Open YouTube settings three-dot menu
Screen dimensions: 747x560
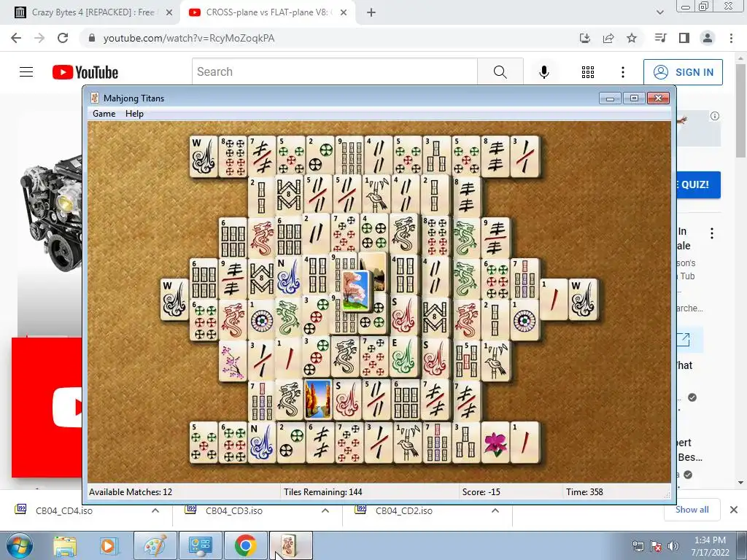tap(623, 72)
